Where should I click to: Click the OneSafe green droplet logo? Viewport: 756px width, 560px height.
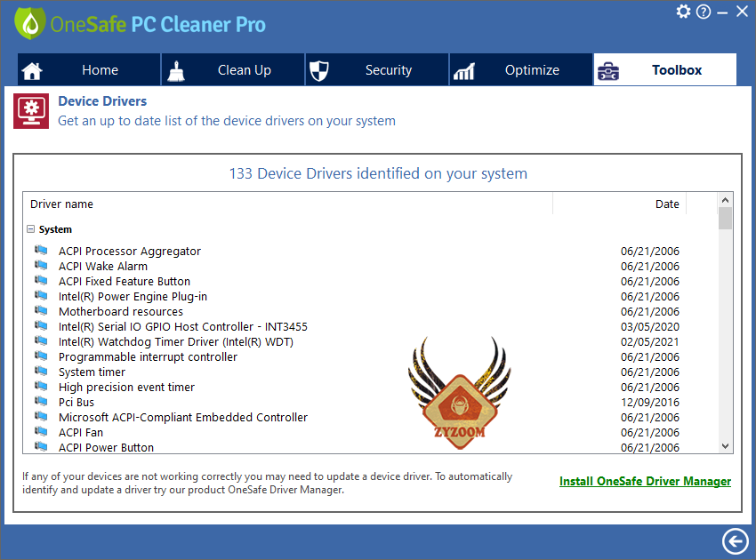[30, 24]
